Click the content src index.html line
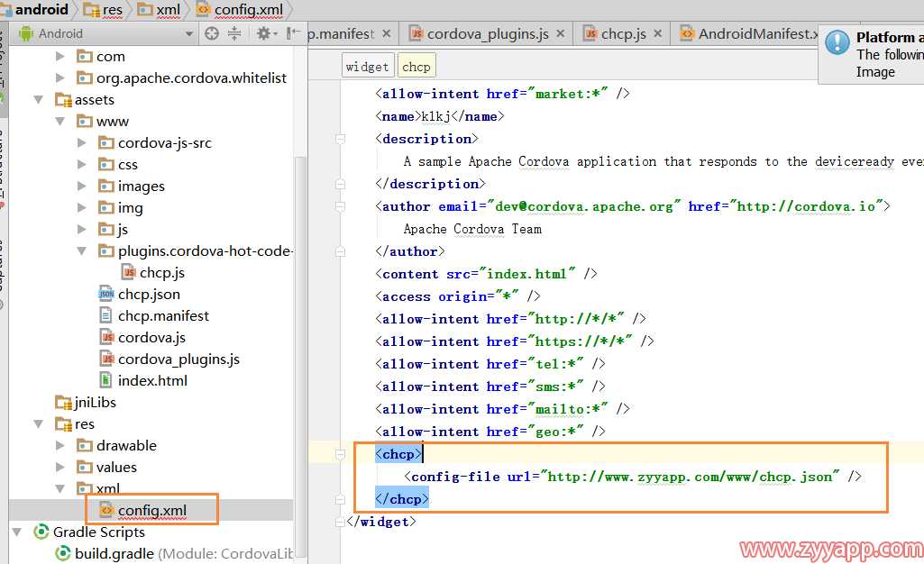924x564 pixels. (486, 274)
